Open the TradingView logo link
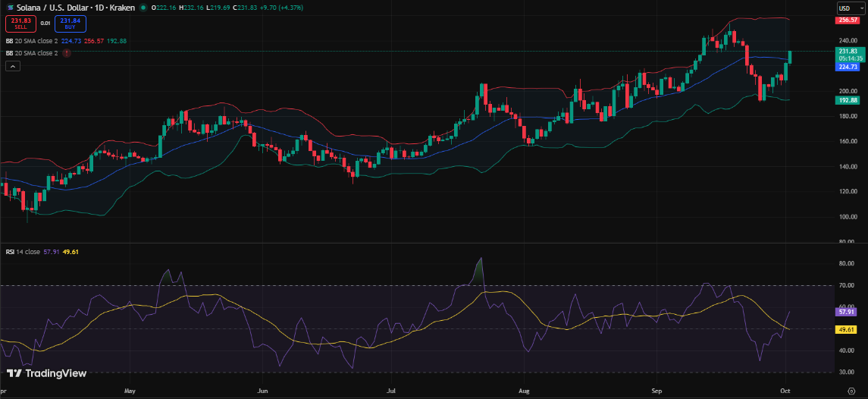868x399 pixels. (x=46, y=373)
